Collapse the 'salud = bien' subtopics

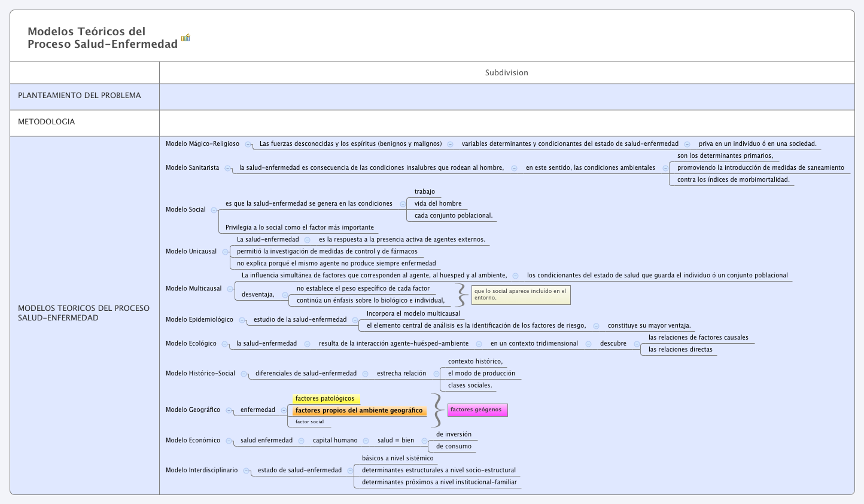pos(424,441)
